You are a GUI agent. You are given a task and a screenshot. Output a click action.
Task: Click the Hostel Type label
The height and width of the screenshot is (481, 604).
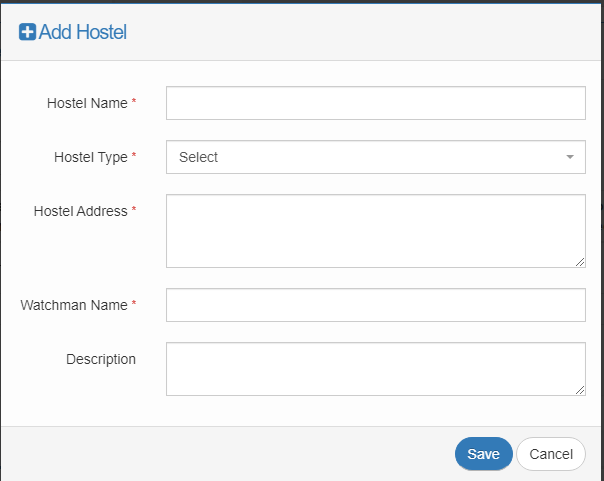coord(90,157)
